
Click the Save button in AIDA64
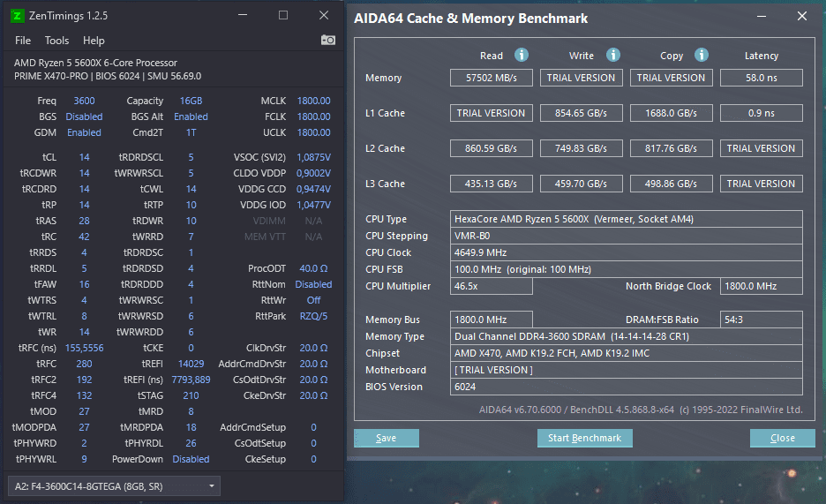click(387, 438)
